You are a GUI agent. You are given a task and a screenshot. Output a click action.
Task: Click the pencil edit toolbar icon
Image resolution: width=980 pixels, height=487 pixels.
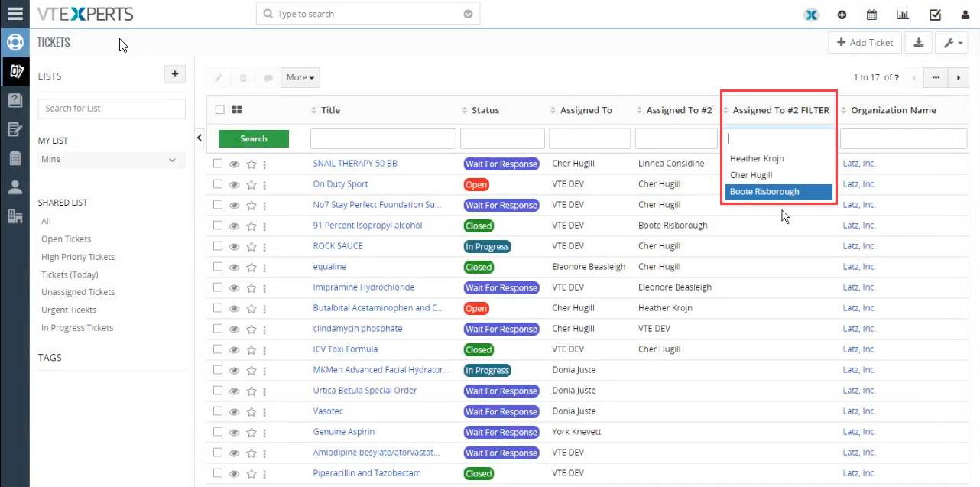219,77
